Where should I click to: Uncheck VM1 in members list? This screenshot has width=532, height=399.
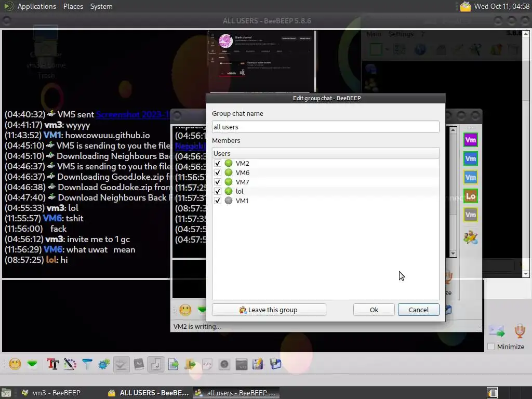click(218, 201)
